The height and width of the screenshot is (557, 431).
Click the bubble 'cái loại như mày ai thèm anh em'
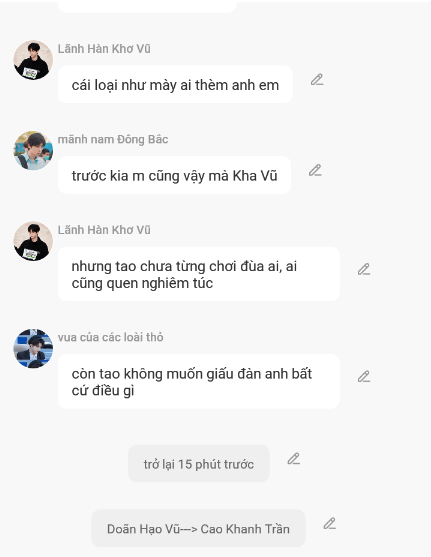175,85
